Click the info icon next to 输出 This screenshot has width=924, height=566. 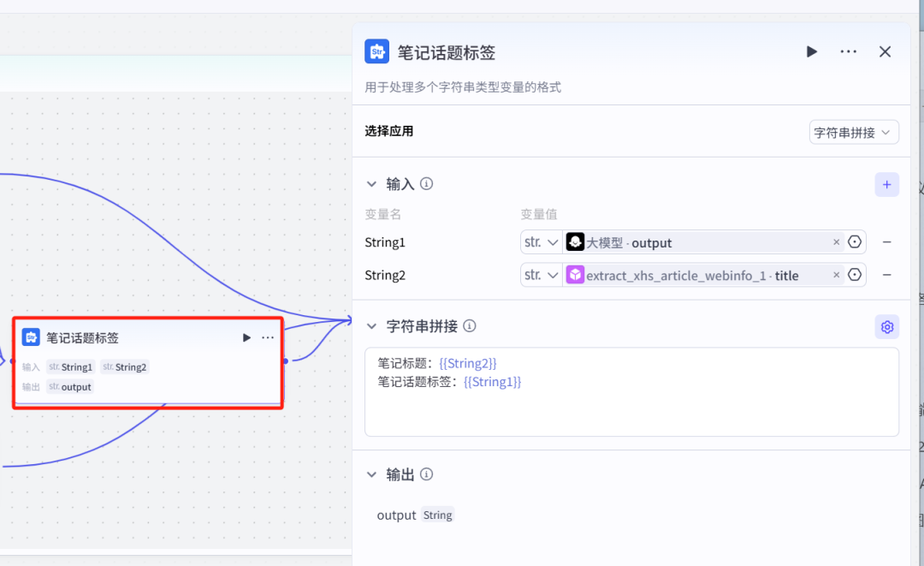pyautogui.click(x=426, y=474)
